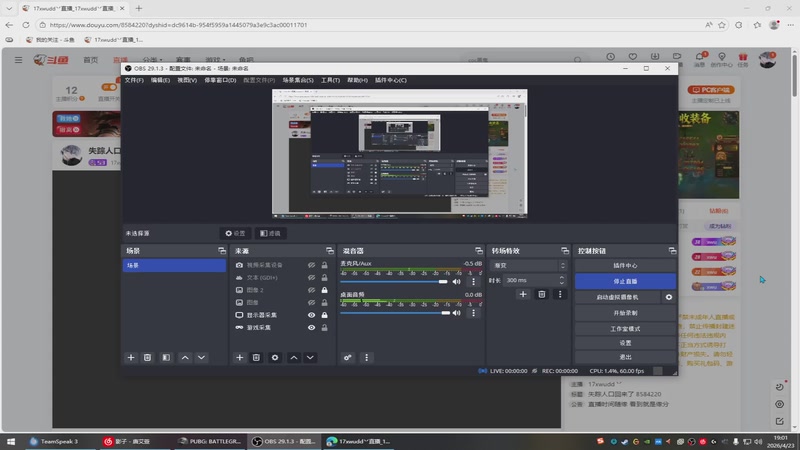This screenshot has height=450, width=800.
Task: Click the 开始录制 button
Action: [625, 313]
